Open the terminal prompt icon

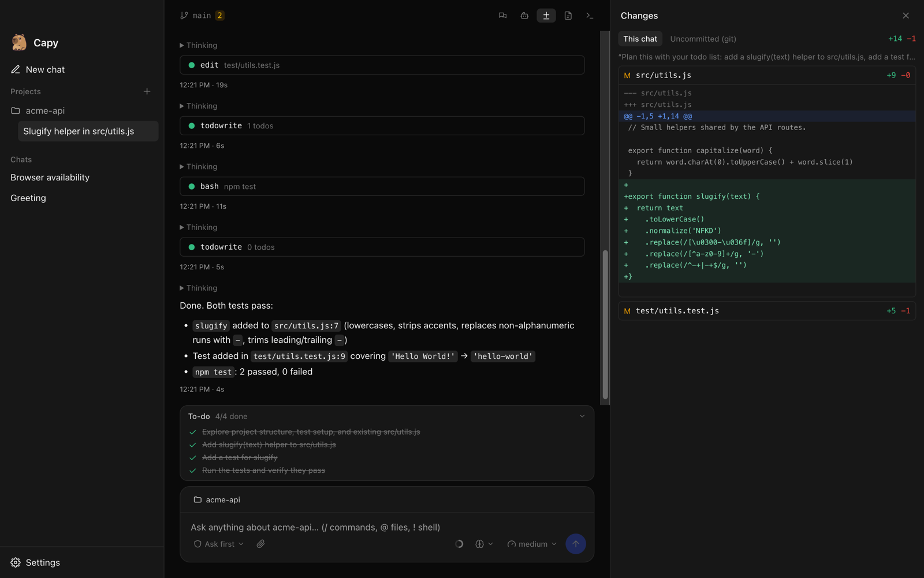click(590, 16)
